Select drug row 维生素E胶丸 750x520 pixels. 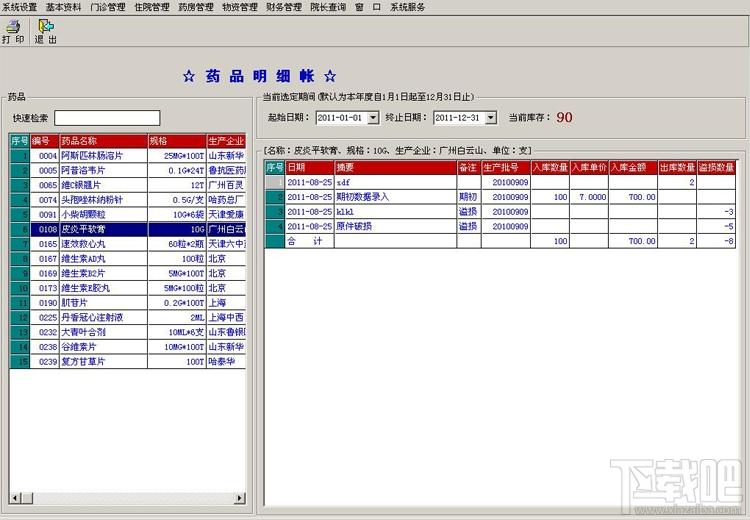127,288
